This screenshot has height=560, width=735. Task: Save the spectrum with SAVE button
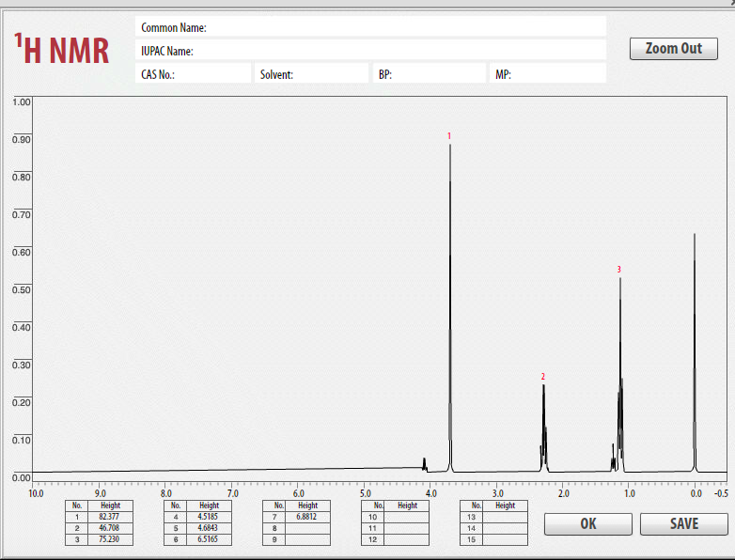(x=684, y=523)
